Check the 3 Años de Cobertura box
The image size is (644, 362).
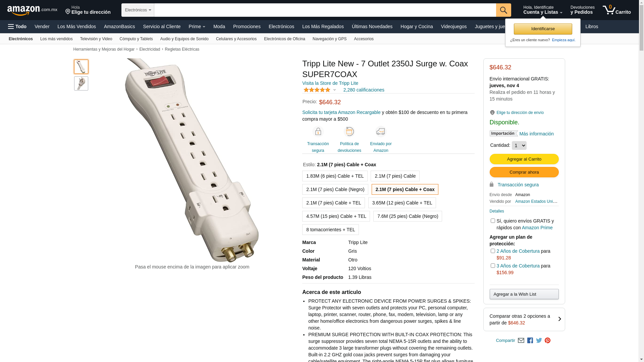[493, 266]
